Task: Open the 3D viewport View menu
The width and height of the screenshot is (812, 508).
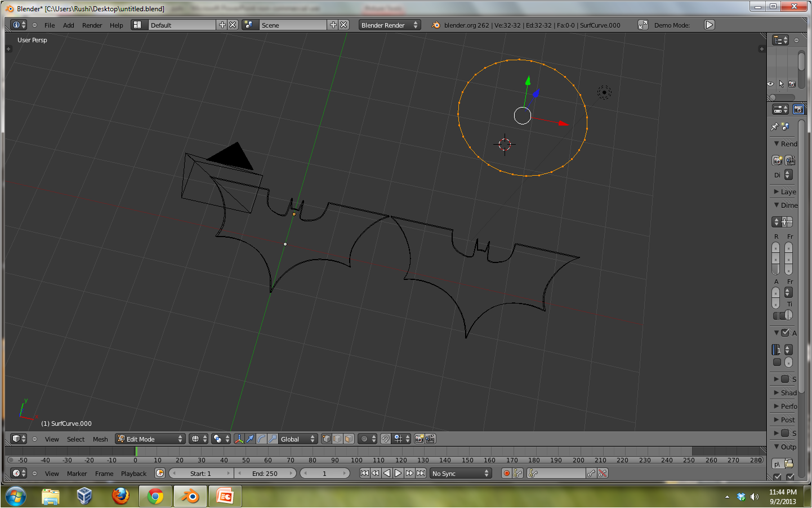Action: (52, 439)
